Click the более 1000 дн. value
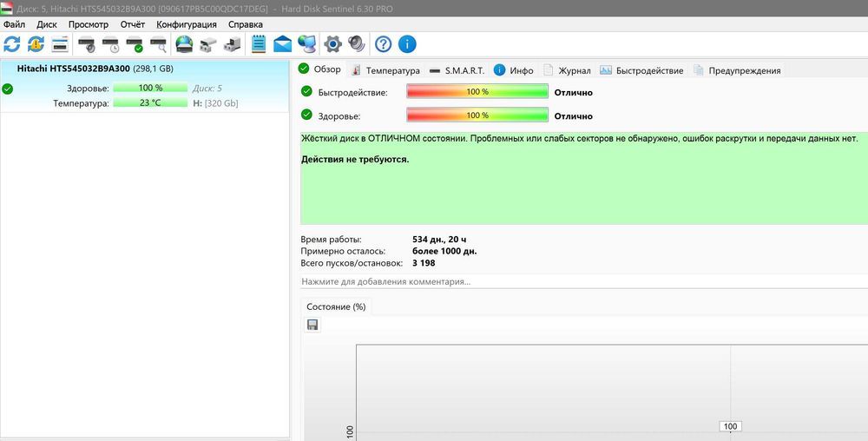The width and height of the screenshot is (868, 441). pos(444,251)
